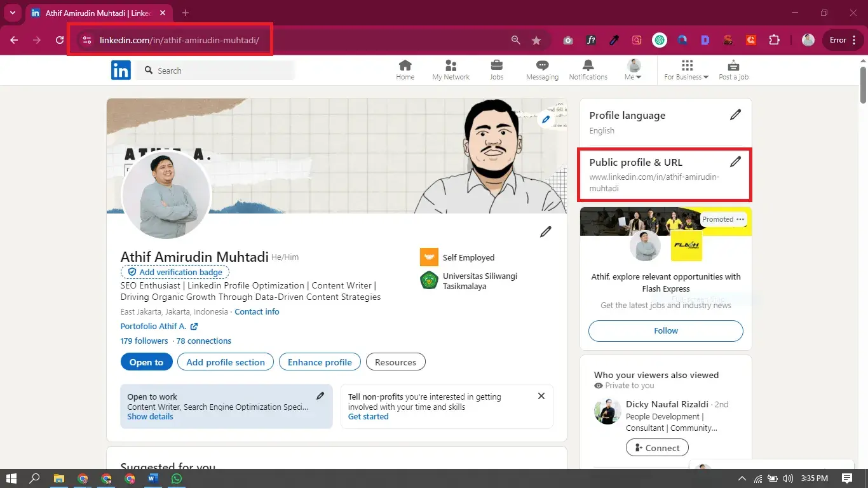The height and width of the screenshot is (488, 868).
Task: Open My Network page
Action: 451,70
